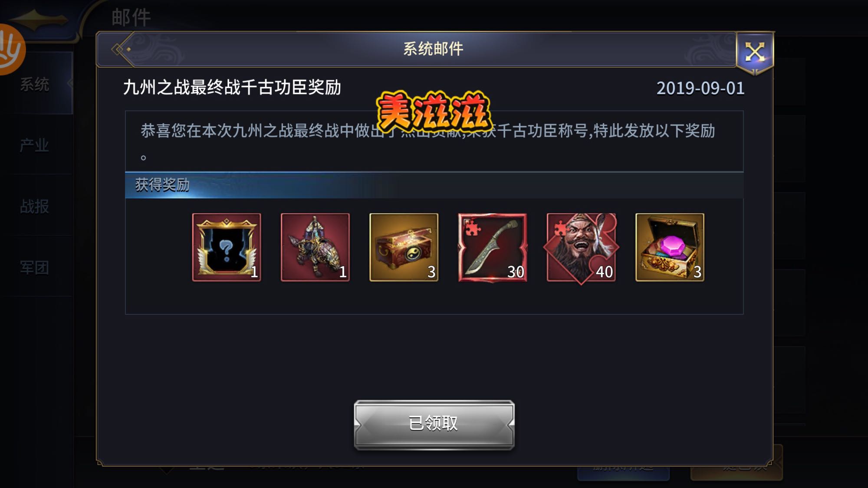Screen dimensions: 868x488
Task: Open the yin-yang treasure chest reward
Action: click(404, 247)
